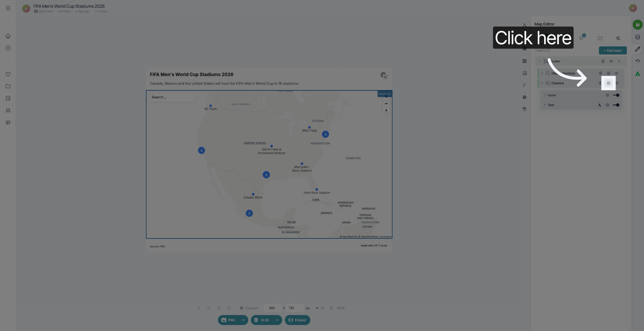Open the PNG export dropdown arrow
This screenshot has height=331, width=644.
243,320
